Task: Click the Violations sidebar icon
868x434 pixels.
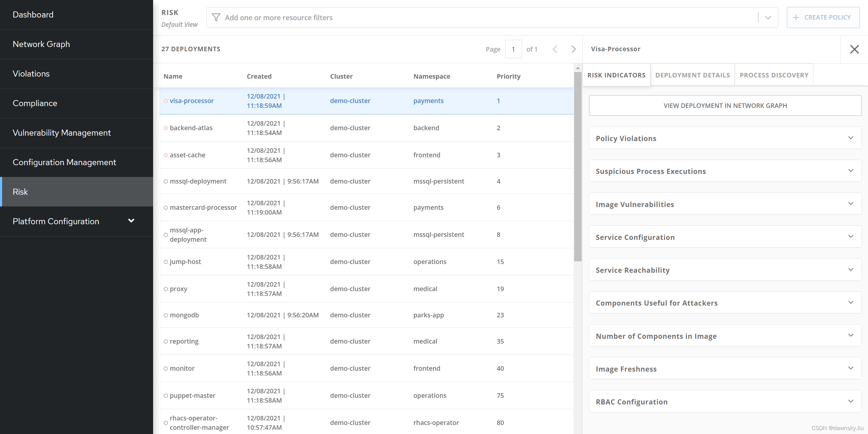Action: pyautogui.click(x=31, y=74)
